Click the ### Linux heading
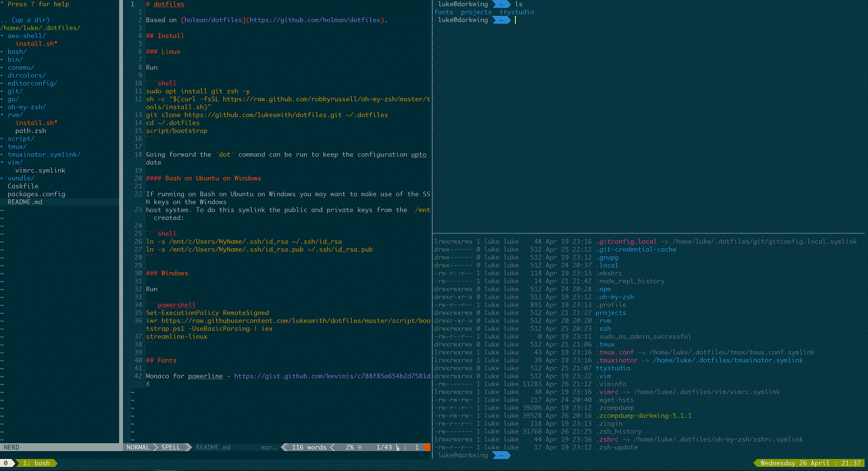868x471 pixels. (163, 52)
